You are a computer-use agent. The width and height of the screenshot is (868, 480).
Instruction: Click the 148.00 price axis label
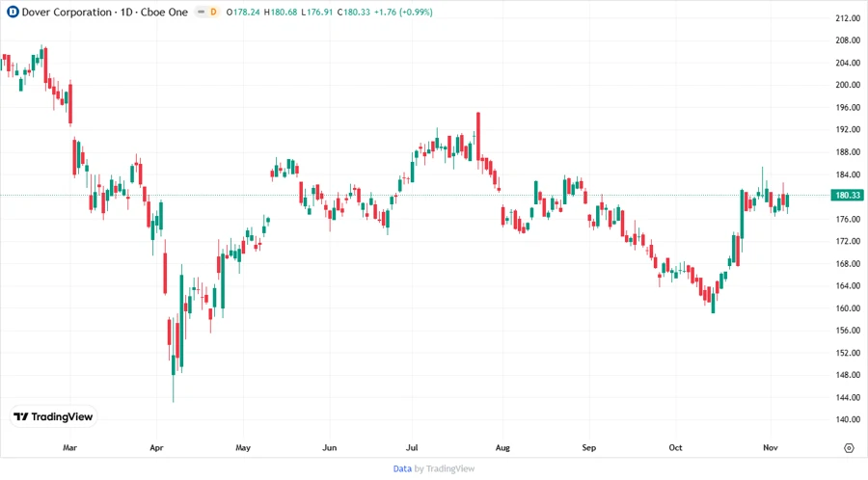pos(848,375)
